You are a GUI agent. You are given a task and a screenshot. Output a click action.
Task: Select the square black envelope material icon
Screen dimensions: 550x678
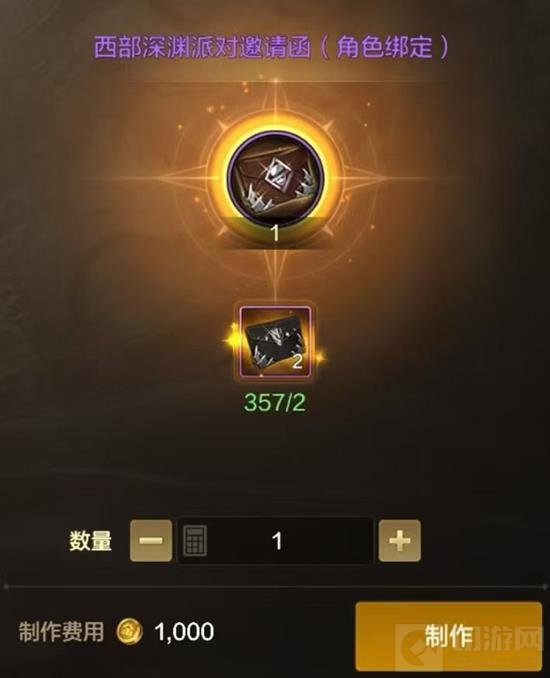(x=275, y=342)
